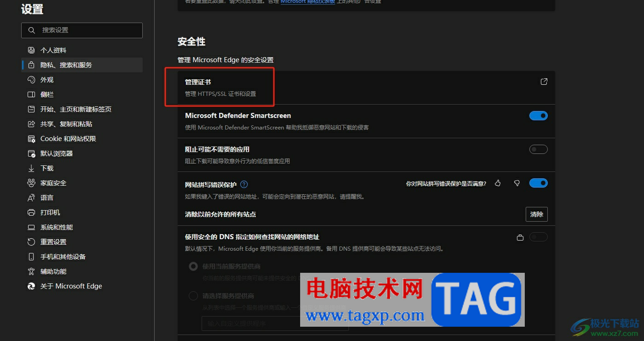Click the cookie permissions icon beside Cookie 和网站权限

pos(31,139)
